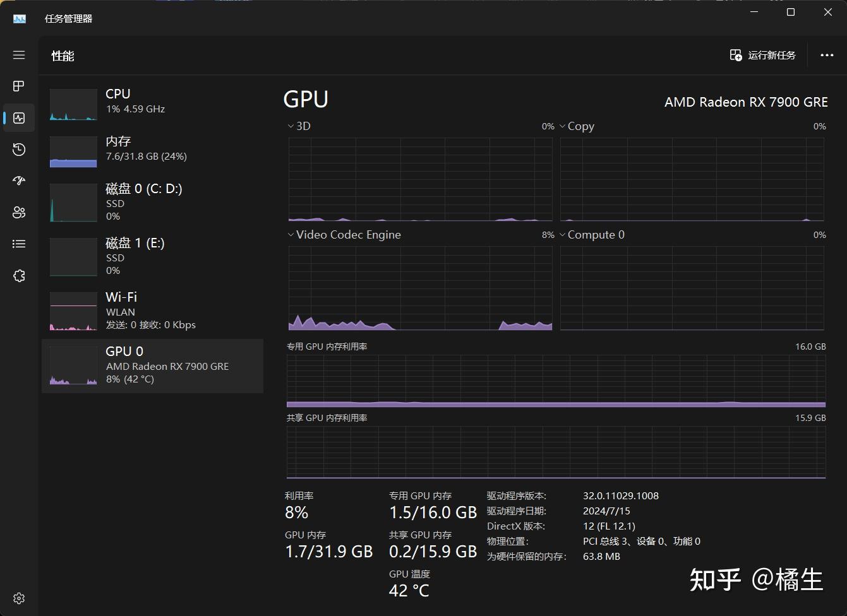Image resolution: width=847 pixels, height=616 pixels.
Task: Open the Users page icon
Action: click(x=19, y=212)
